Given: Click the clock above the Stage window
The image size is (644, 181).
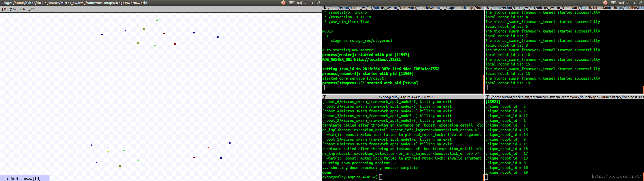Looking at the screenshot, I should pos(309,3).
